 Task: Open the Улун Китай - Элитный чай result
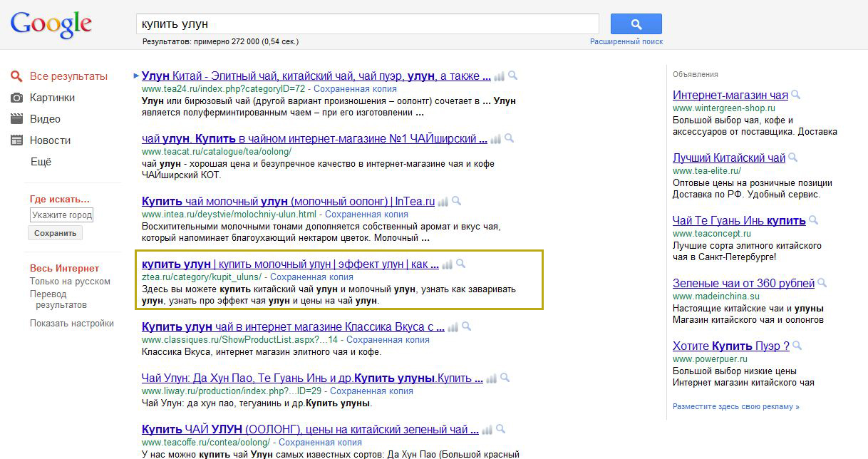pos(316,76)
